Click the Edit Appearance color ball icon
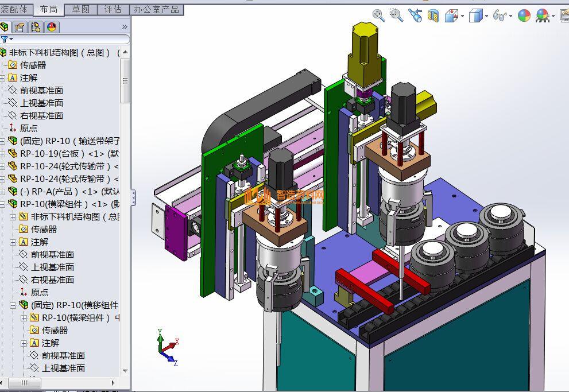The width and height of the screenshot is (569, 392). tap(524, 15)
